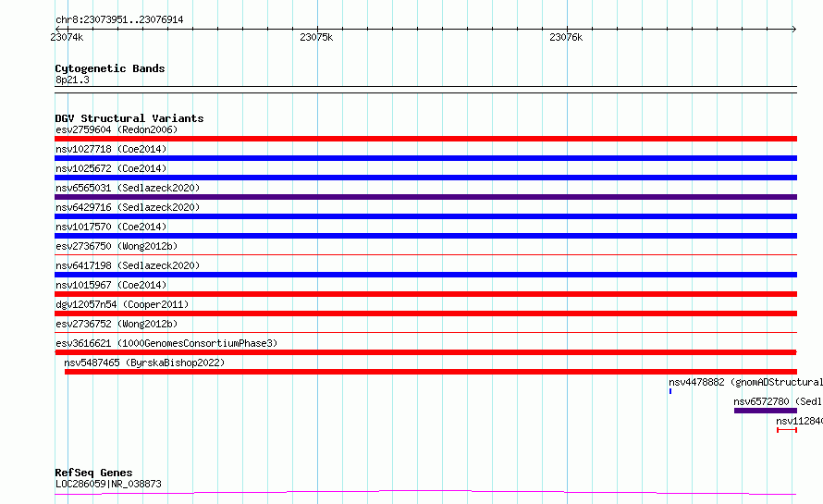Select the nsv1027718 (Coe2014) variant label
Viewport: 823px width, 504px height.
click(111, 149)
